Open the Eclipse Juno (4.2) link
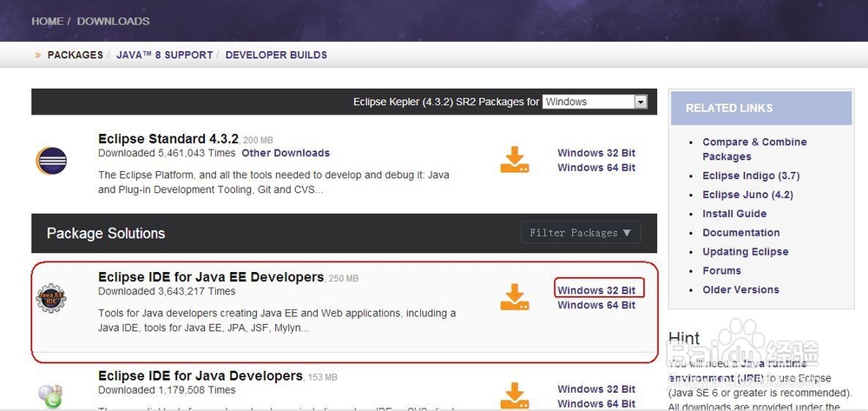The height and width of the screenshot is (411, 868). coord(747,195)
